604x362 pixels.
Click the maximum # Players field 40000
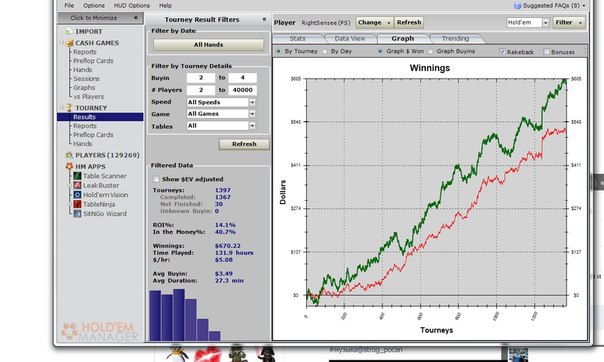pos(242,90)
